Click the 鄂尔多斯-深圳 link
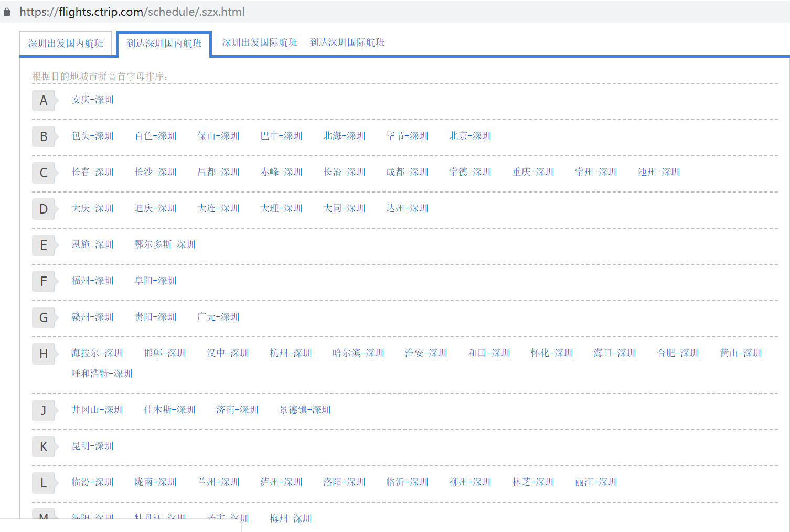The width and height of the screenshot is (790, 532). pos(165,244)
